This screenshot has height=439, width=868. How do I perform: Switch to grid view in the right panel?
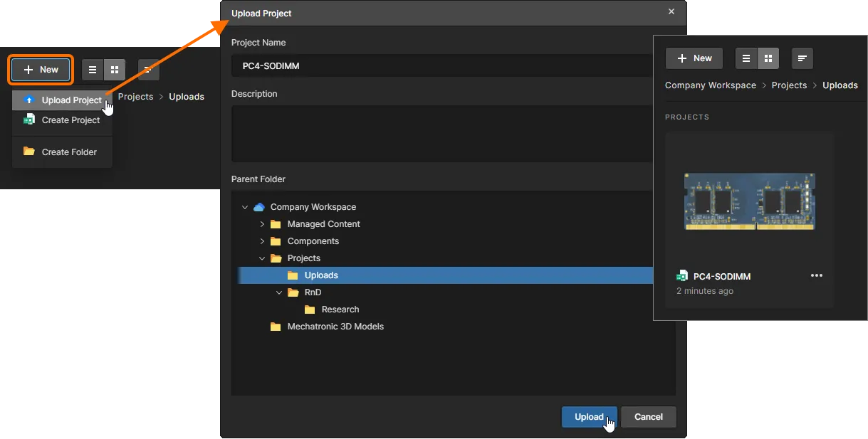[768, 58]
